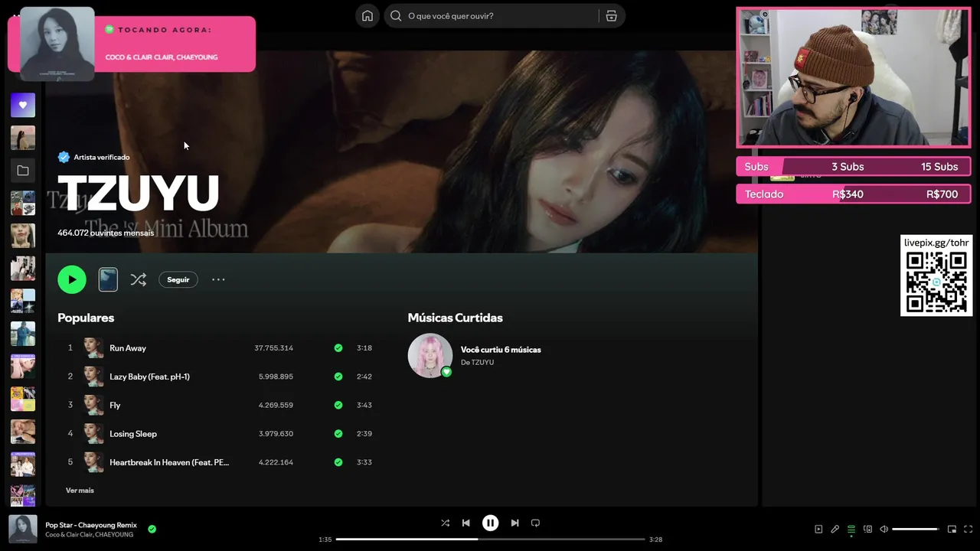This screenshot has height=551, width=980.
Task: Click the De TZUYU link
Action: 477,363
